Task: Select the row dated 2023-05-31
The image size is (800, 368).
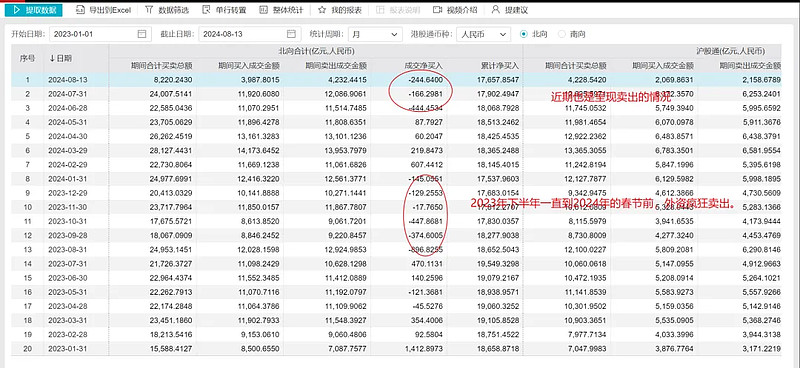Action: (396, 291)
